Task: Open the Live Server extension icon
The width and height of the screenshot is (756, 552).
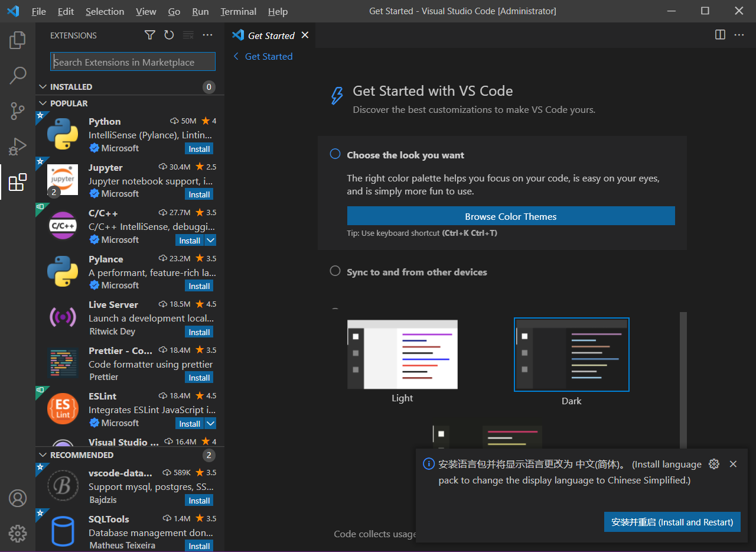Action: pyautogui.click(x=63, y=317)
